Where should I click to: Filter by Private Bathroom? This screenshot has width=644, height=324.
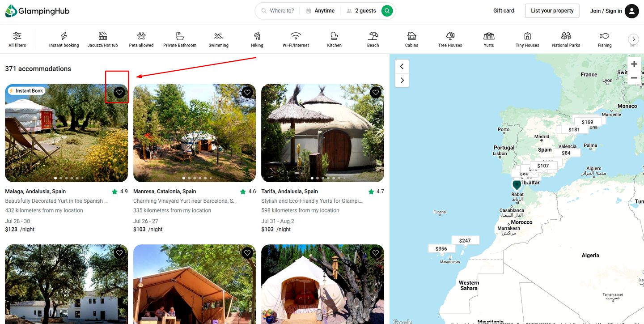click(x=180, y=39)
